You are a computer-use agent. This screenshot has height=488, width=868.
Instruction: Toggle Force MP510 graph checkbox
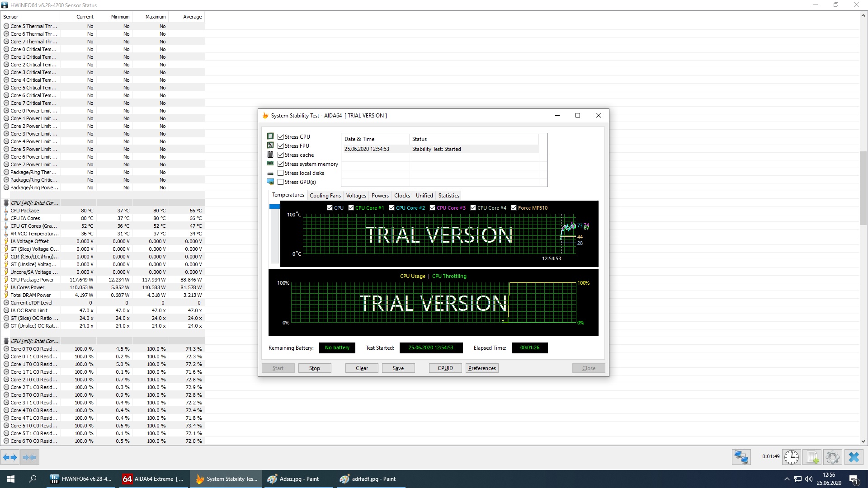[x=514, y=208]
